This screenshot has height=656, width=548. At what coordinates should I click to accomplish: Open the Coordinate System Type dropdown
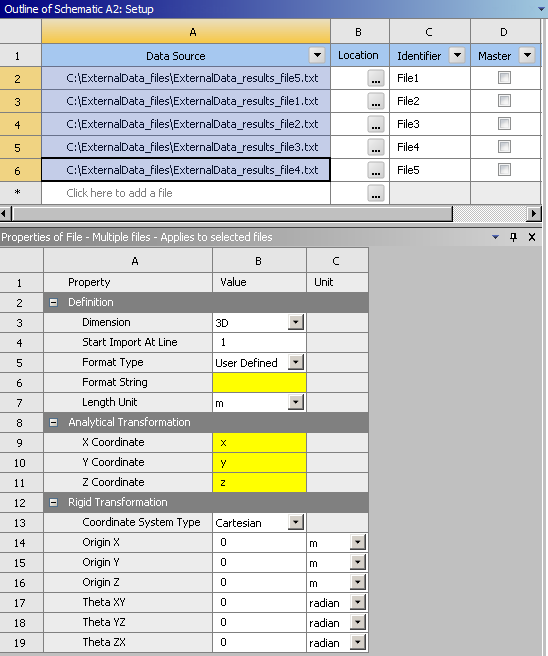(296, 523)
